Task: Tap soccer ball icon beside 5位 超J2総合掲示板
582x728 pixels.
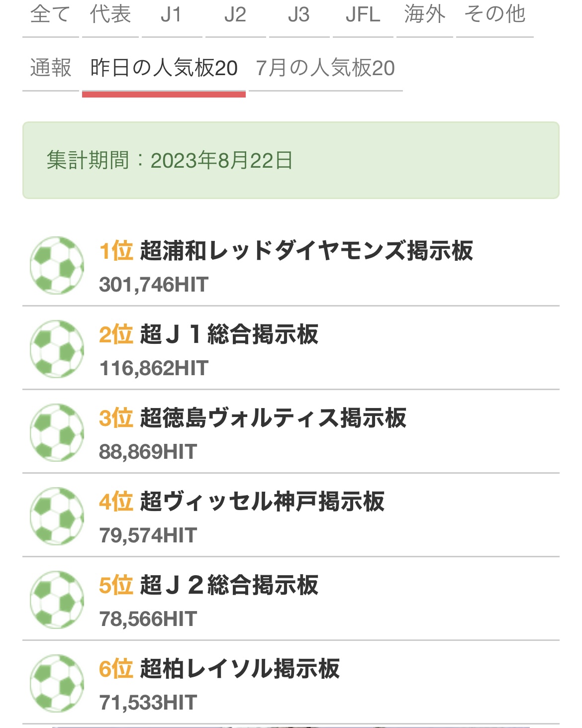Action: (57, 600)
